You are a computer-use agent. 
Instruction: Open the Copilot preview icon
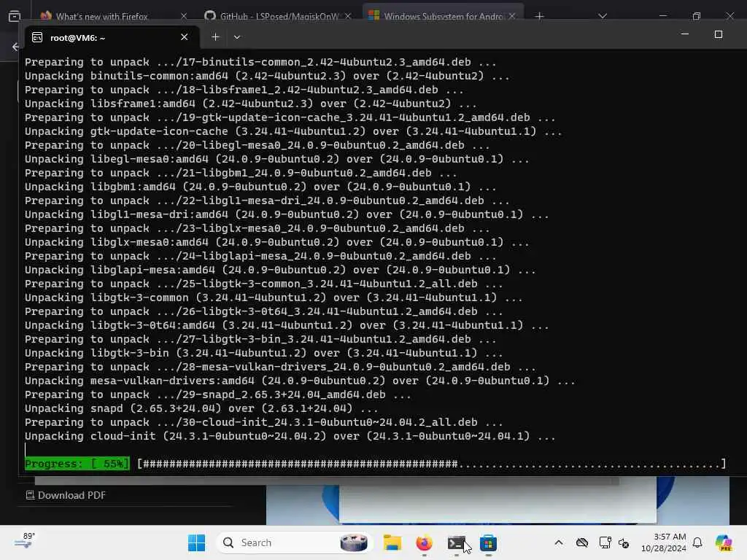click(x=724, y=542)
